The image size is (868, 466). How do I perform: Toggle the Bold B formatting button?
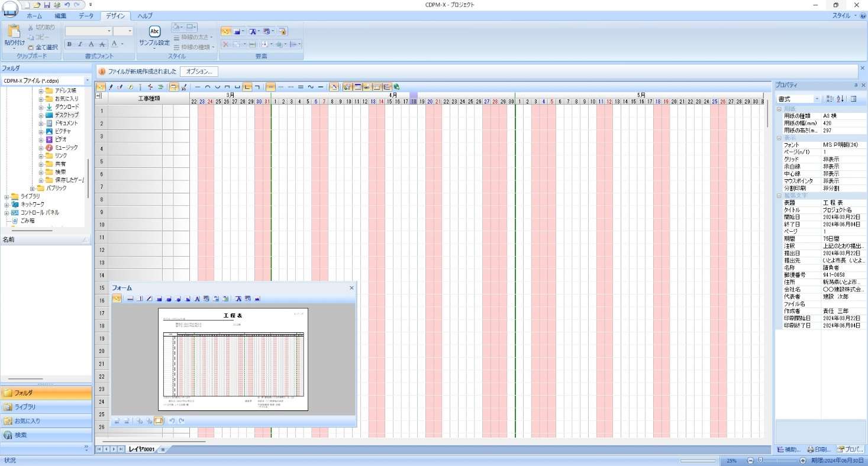coord(69,44)
